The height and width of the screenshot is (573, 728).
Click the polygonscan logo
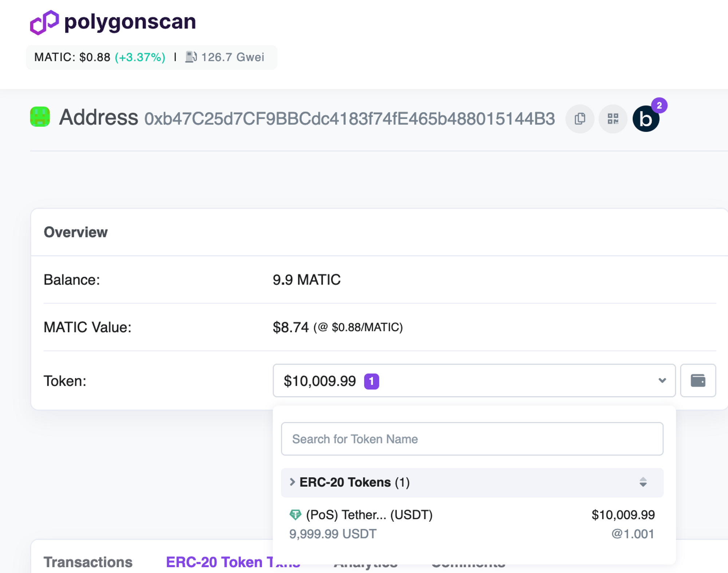coord(113,22)
